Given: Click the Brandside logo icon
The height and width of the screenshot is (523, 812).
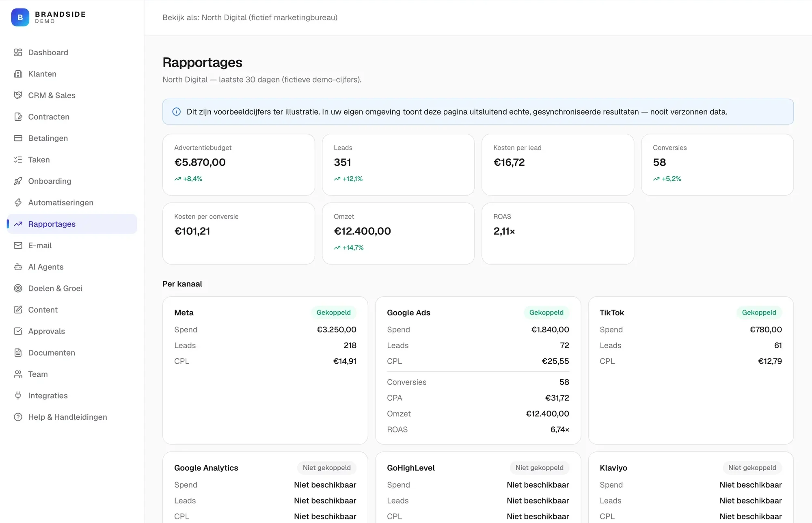Looking at the screenshot, I should pos(20,17).
